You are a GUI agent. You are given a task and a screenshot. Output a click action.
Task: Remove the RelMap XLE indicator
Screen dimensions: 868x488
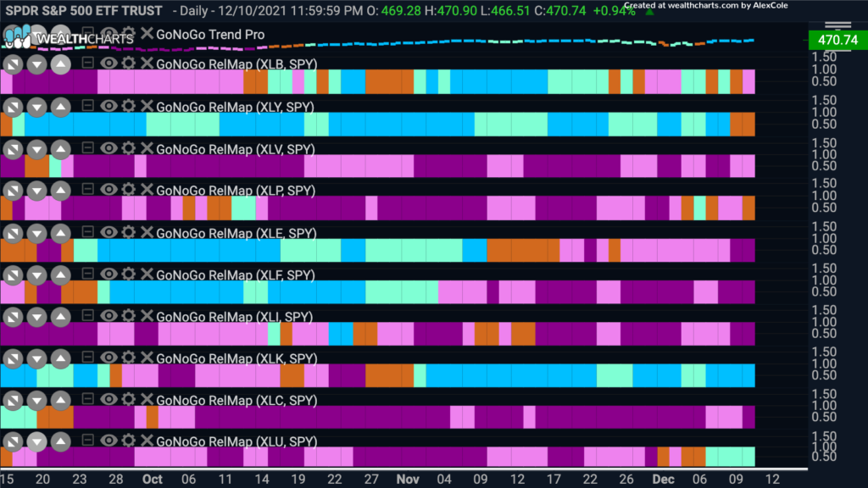pyautogui.click(x=147, y=232)
